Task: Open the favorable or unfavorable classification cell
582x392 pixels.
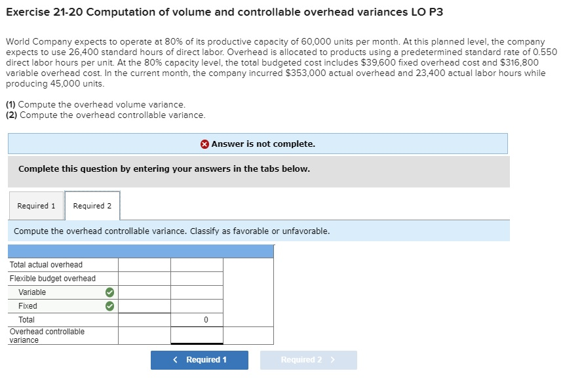Action: [248, 335]
